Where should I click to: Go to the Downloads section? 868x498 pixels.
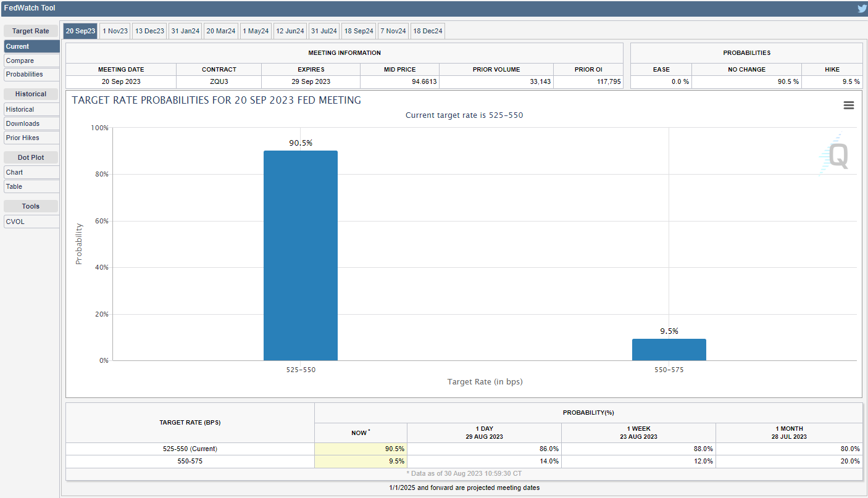coord(31,123)
